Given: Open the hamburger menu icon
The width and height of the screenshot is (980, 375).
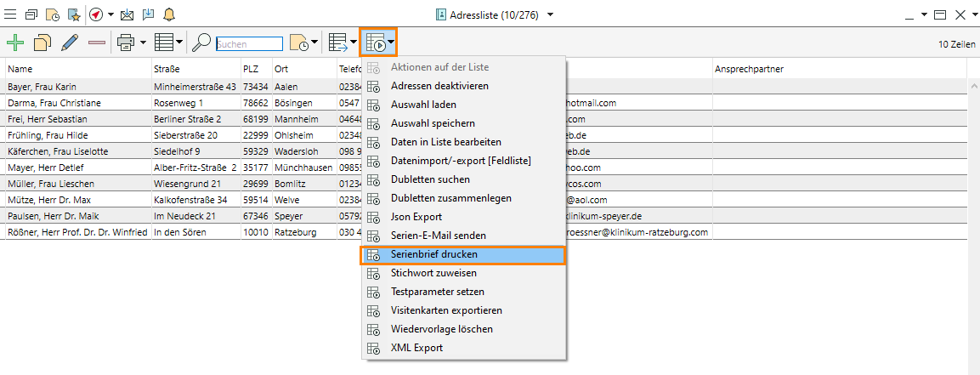Looking at the screenshot, I should (10, 14).
